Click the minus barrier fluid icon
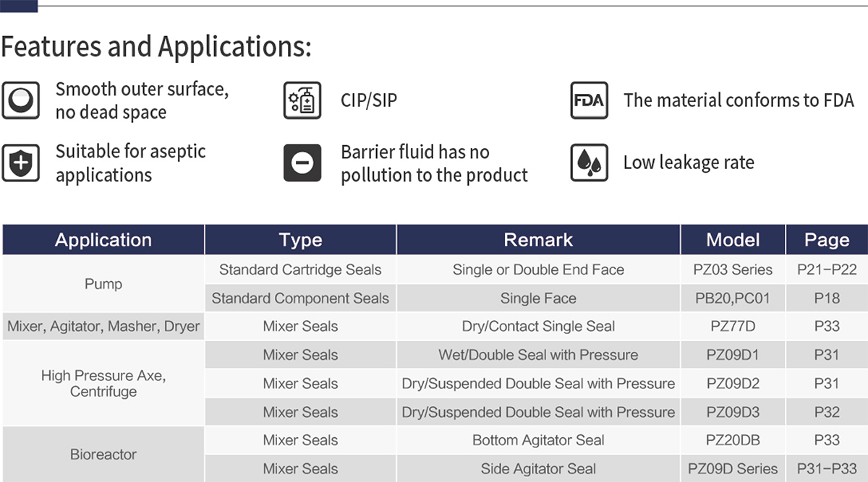The width and height of the screenshot is (868, 482). (x=302, y=163)
